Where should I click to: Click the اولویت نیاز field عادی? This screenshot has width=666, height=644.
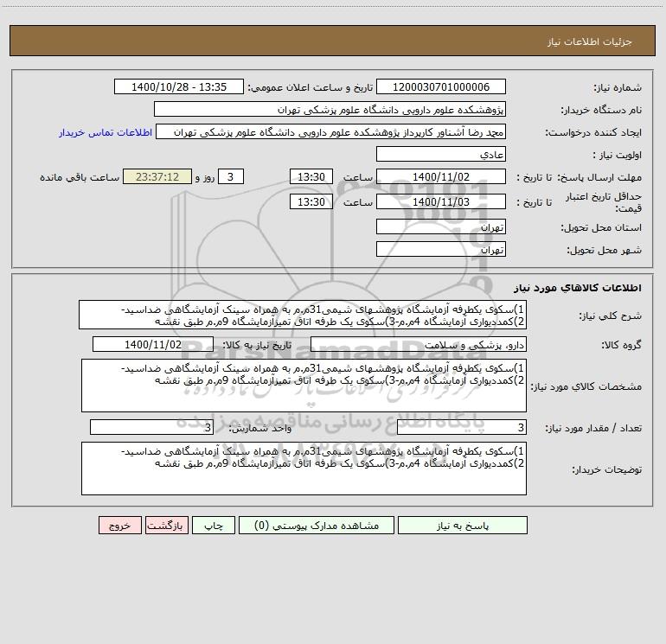[441, 154]
